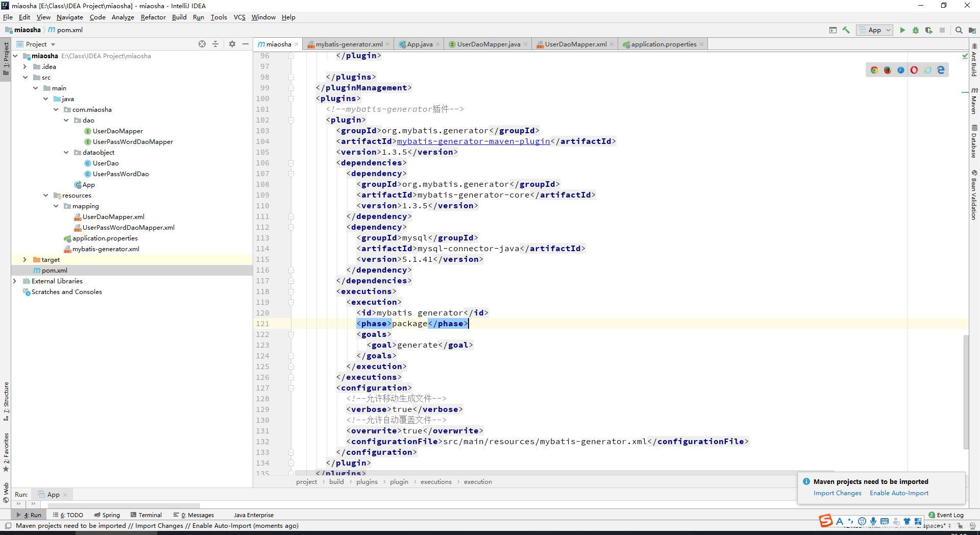Viewport: 980px width, 535px height.
Task: Click the Sogou input method S icon
Action: click(825, 521)
